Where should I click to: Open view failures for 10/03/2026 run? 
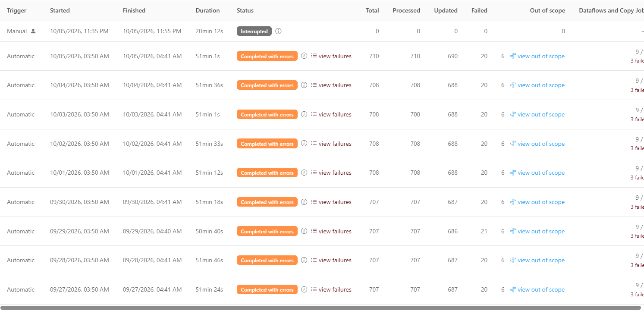[331, 114]
